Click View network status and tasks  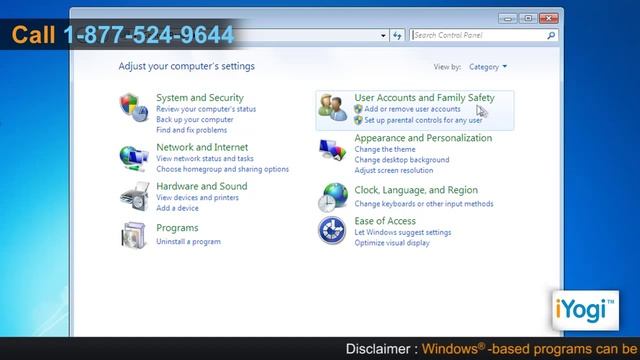click(204, 158)
